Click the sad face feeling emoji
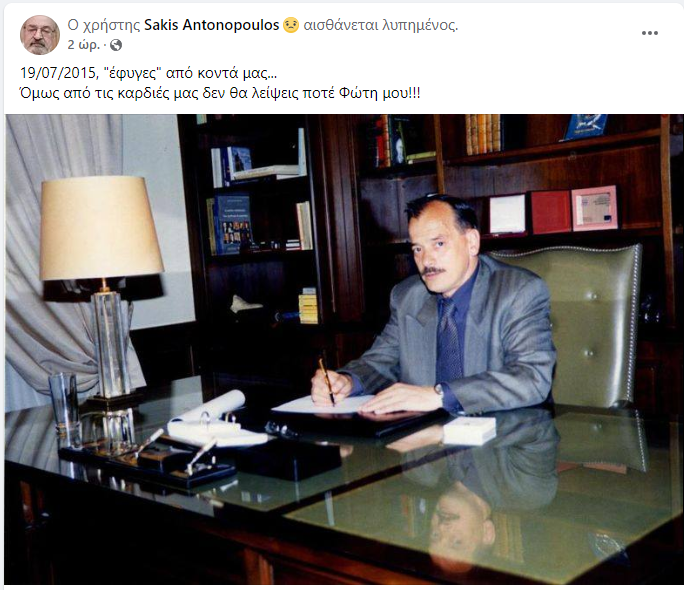Image resolution: width=684 pixels, height=590 pixels. point(291,25)
